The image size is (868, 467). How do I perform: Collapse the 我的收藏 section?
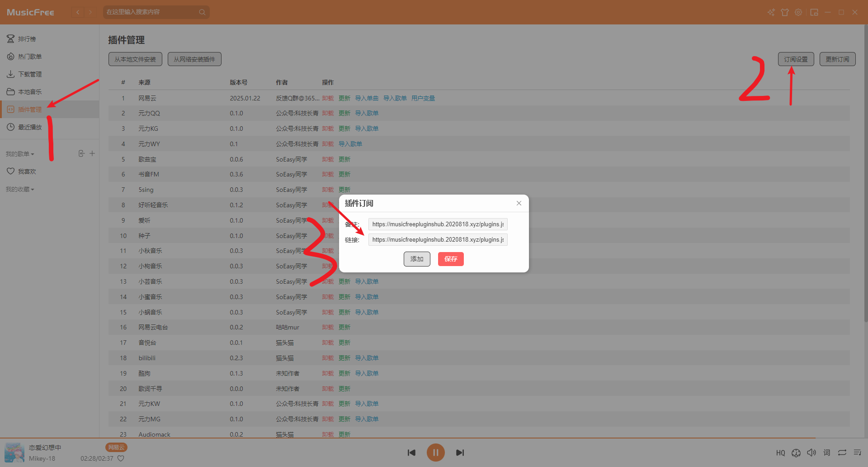[20, 189]
